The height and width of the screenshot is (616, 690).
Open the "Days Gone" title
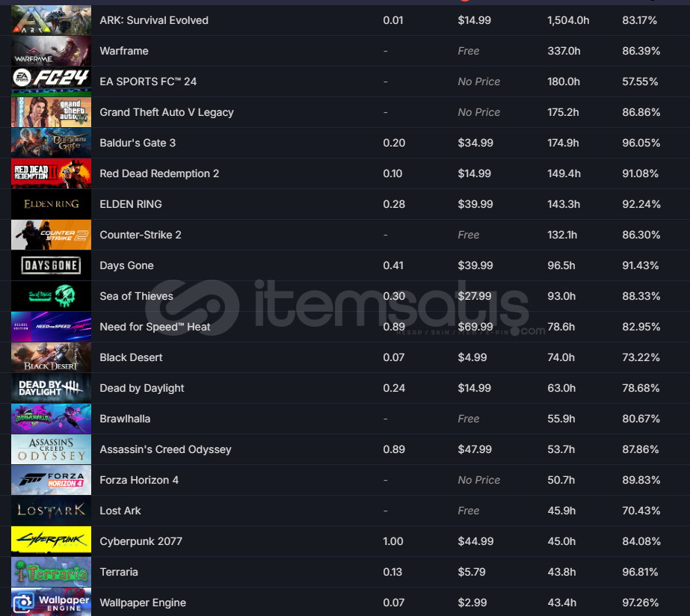pos(127,265)
